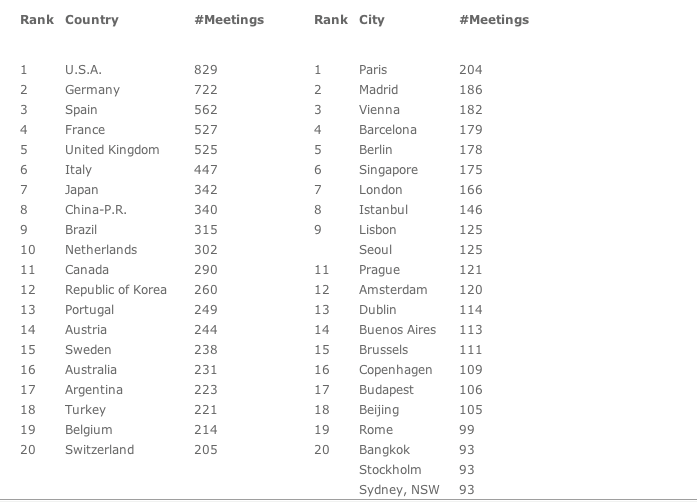Click the Netherlands country entry
Image resolution: width=697 pixels, height=502 pixels.
click(x=101, y=250)
